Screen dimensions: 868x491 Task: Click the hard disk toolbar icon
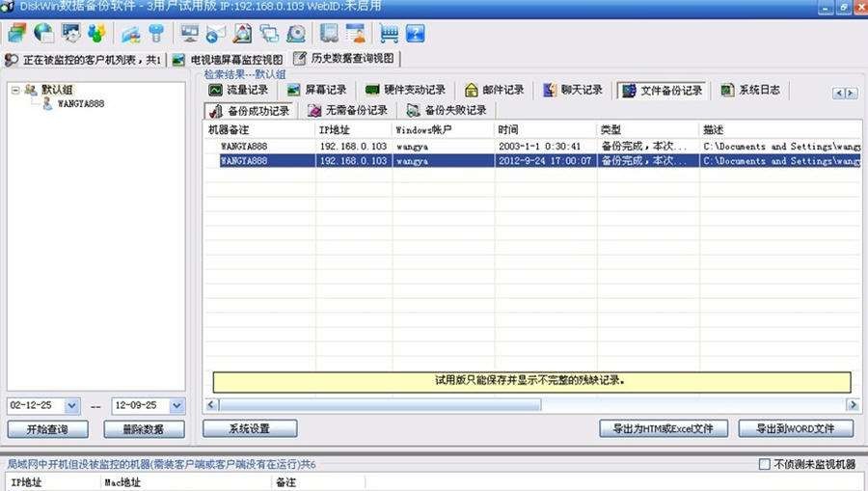point(296,34)
